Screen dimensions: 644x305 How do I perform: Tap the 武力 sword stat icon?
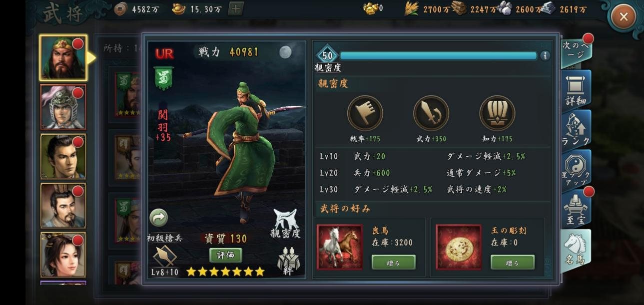tap(431, 113)
